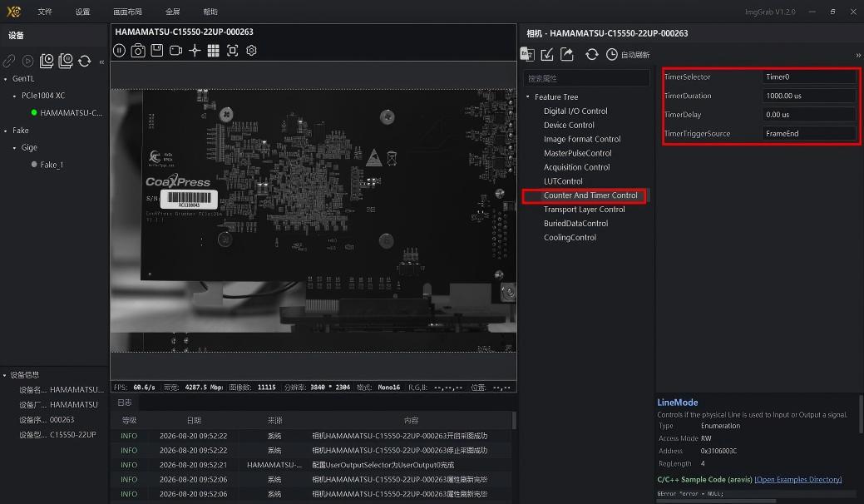The width and height of the screenshot is (864, 504).
Task: Toggle auto refresh clock button
Action: pos(628,55)
